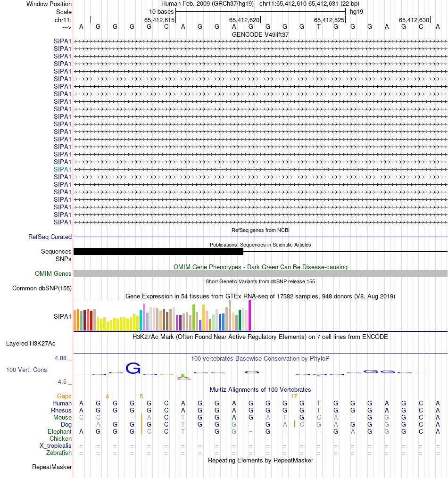Click the OMIM Genes track label
The width and height of the screenshot is (448, 478).
click(53, 274)
